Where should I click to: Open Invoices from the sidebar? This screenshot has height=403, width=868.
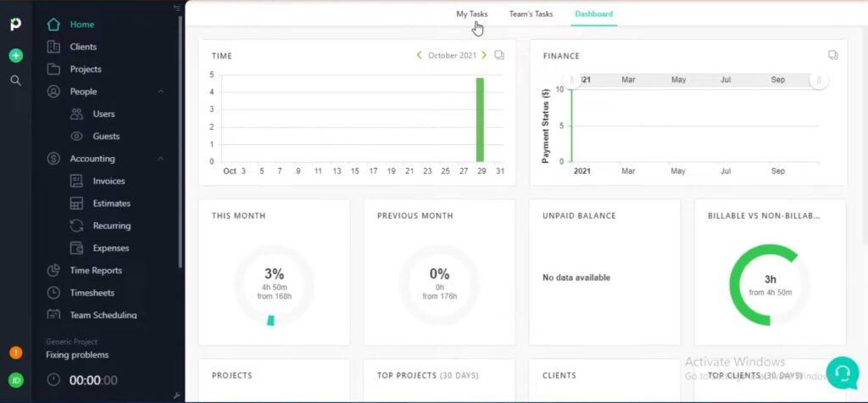pos(108,181)
